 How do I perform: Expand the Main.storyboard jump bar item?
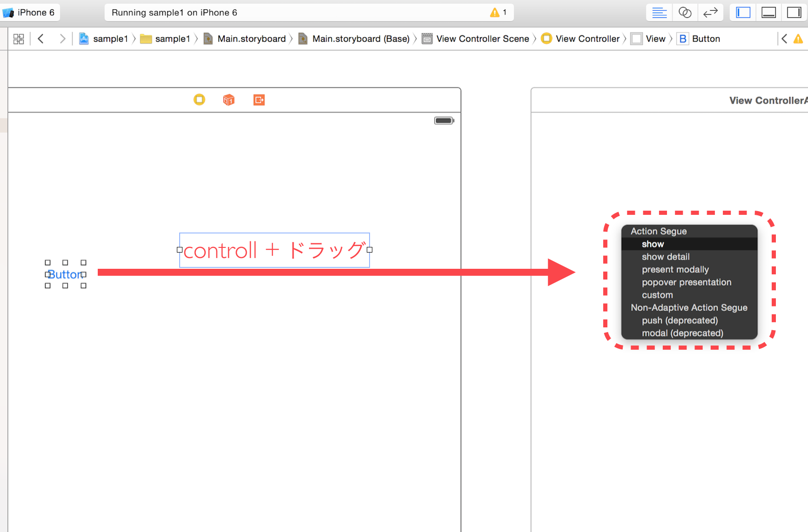click(x=252, y=39)
